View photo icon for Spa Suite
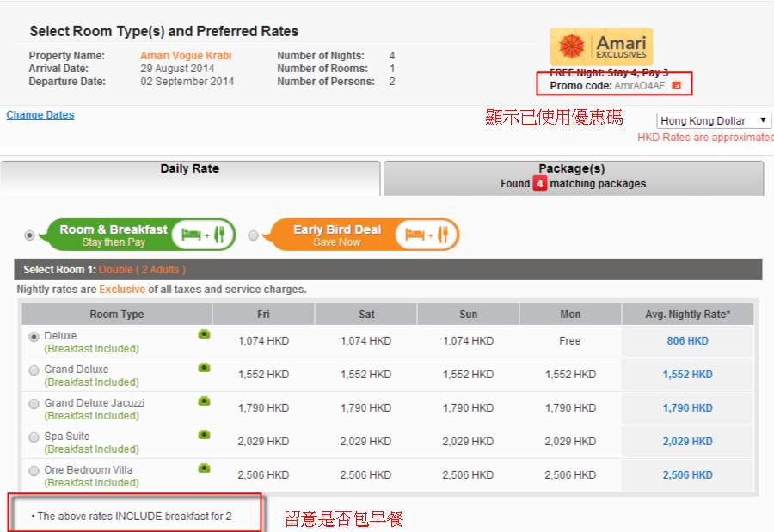 (204, 435)
